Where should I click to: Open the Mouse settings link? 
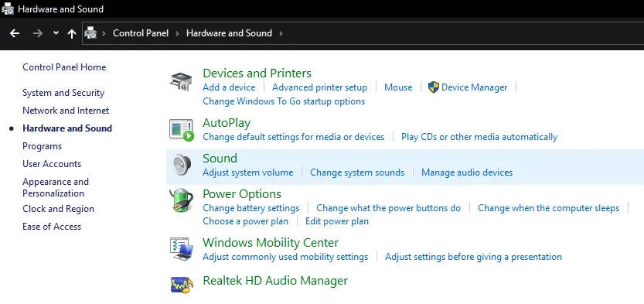point(398,87)
